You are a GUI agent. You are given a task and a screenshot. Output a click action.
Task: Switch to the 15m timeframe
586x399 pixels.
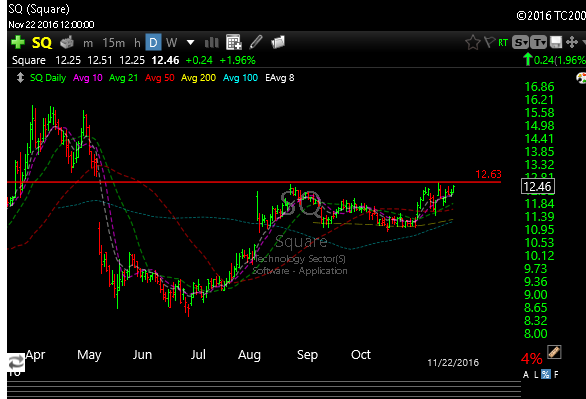point(114,43)
